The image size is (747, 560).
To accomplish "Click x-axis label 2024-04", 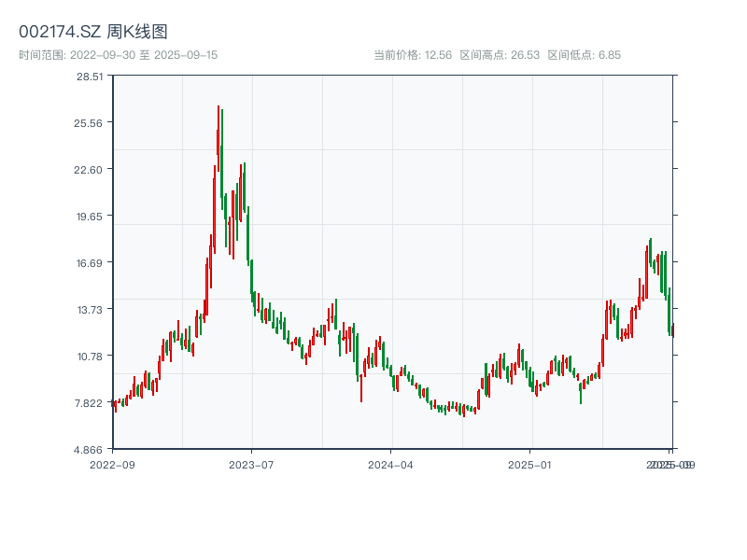I will (390, 465).
